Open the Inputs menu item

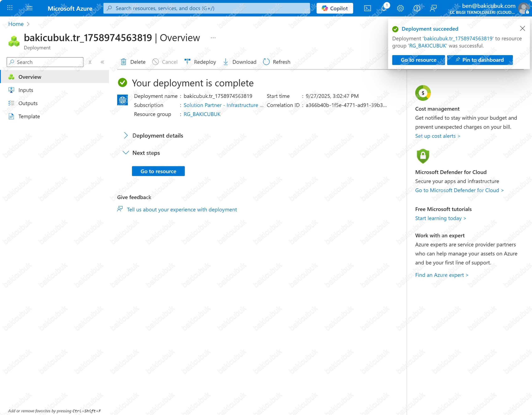(26, 90)
